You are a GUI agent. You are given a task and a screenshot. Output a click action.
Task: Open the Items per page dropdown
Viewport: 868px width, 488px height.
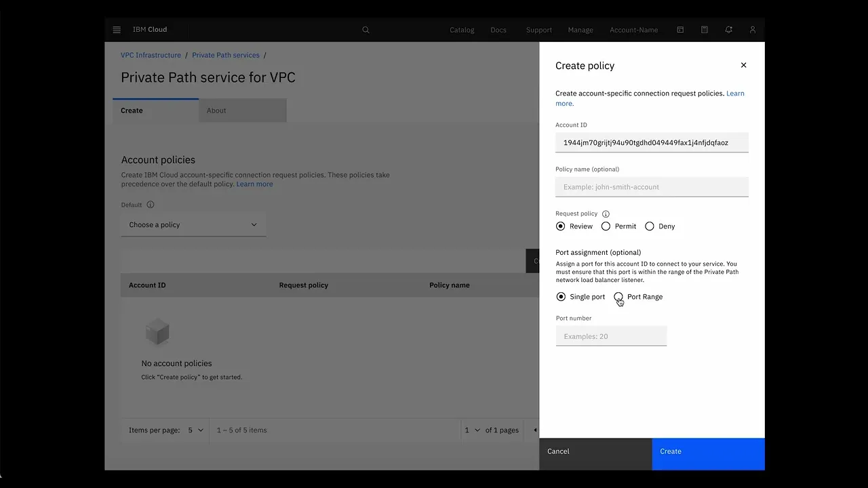point(195,430)
